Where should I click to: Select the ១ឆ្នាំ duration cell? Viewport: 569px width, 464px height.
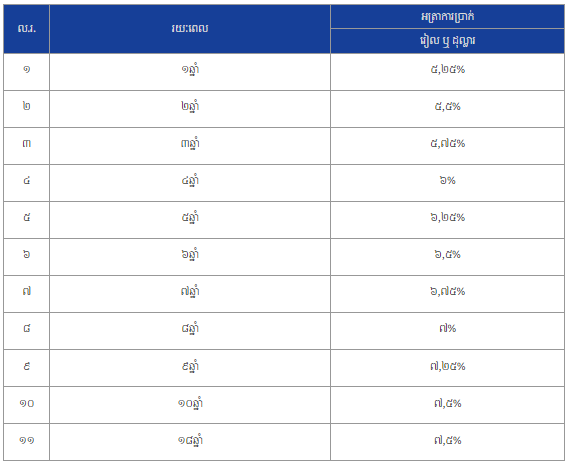(x=190, y=72)
